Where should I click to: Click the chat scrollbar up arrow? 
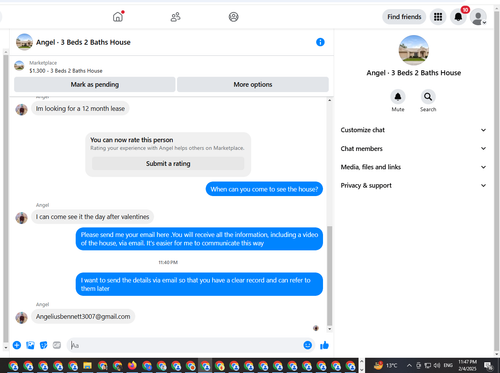click(329, 100)
